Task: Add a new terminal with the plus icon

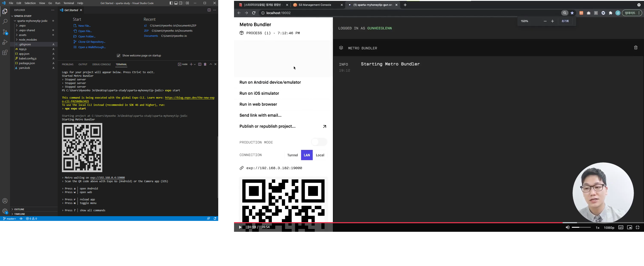Action: pos(191,64)
